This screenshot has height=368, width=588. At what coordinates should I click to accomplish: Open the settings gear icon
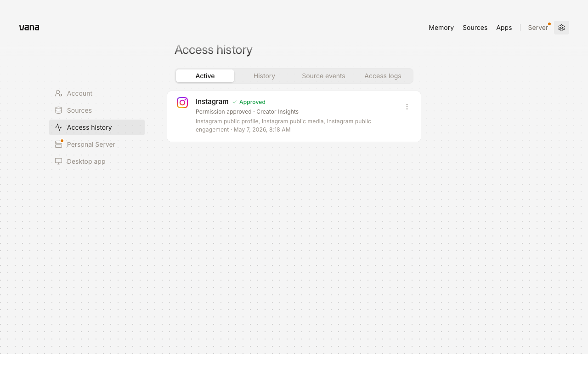(561, 28)
